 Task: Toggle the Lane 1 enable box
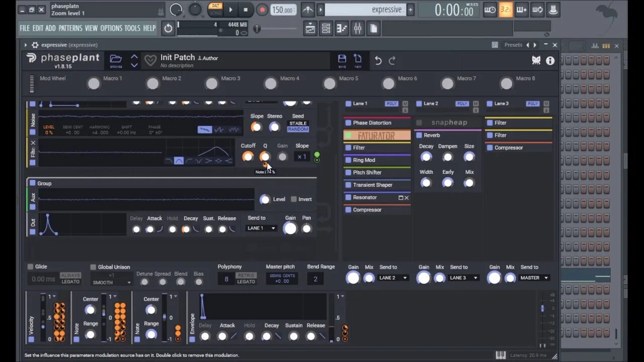click(348, 104)
